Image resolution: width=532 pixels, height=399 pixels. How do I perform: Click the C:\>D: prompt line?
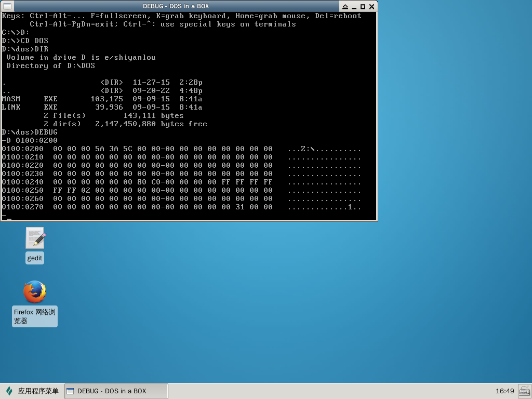16,32
